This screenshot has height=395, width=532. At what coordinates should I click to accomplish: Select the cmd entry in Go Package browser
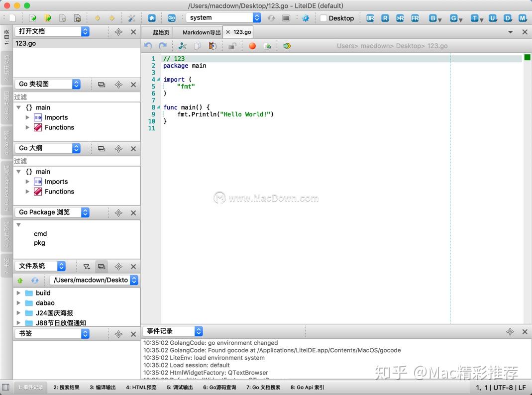[40, 234]
